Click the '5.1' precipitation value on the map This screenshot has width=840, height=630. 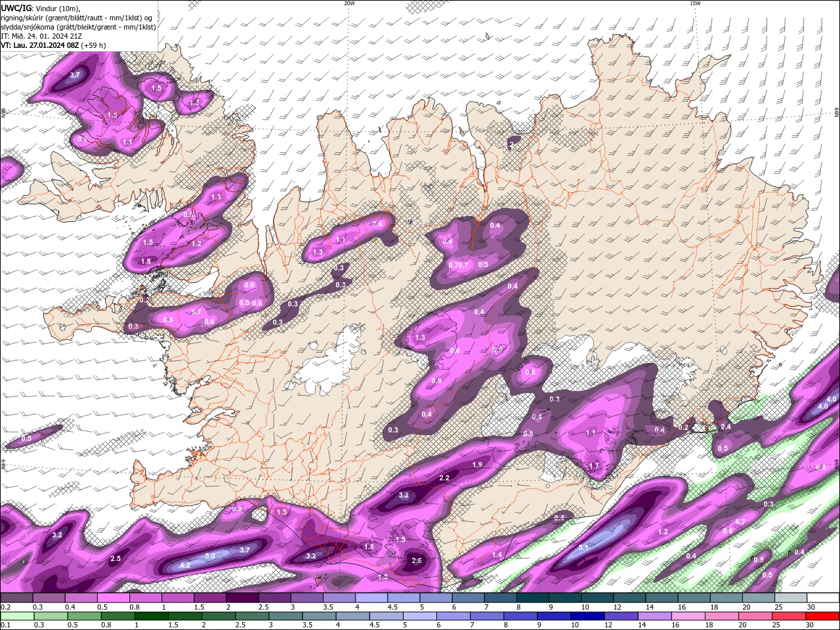coord(583,546)
